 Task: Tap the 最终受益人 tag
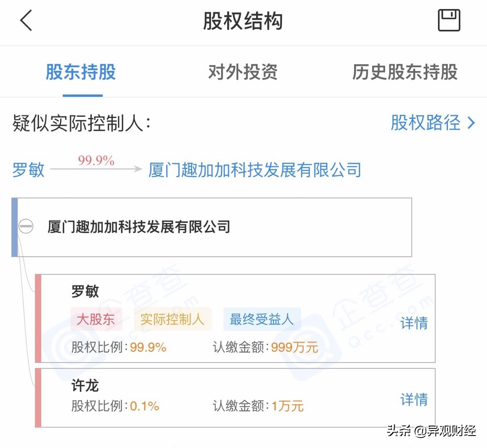pyautogui.click(x=262, y=319)
